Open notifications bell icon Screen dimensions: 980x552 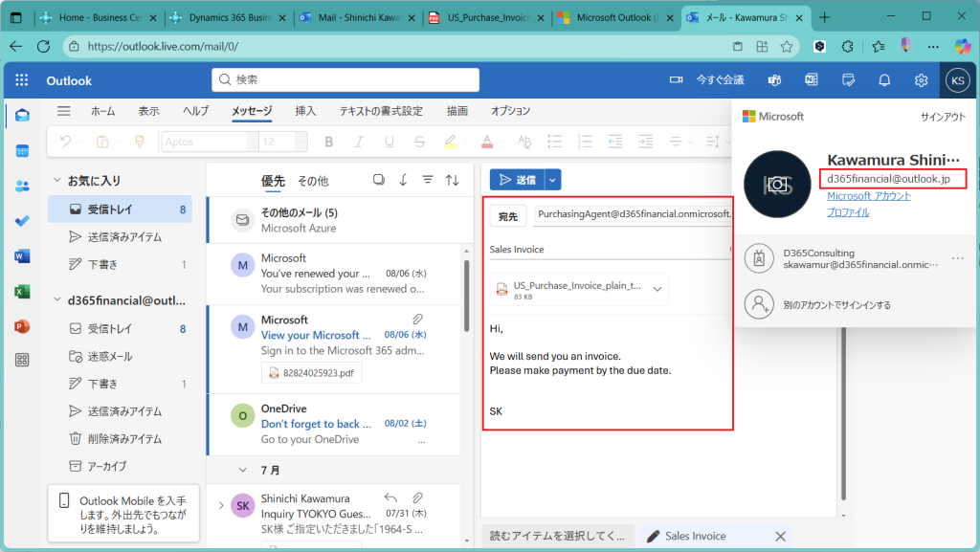point(884,80)
